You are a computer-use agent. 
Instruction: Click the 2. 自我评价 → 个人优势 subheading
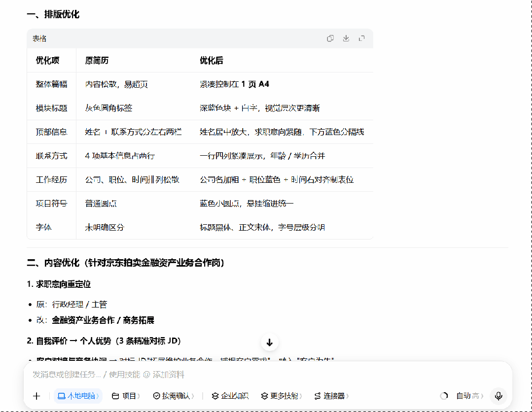click(x=104, y=341)
